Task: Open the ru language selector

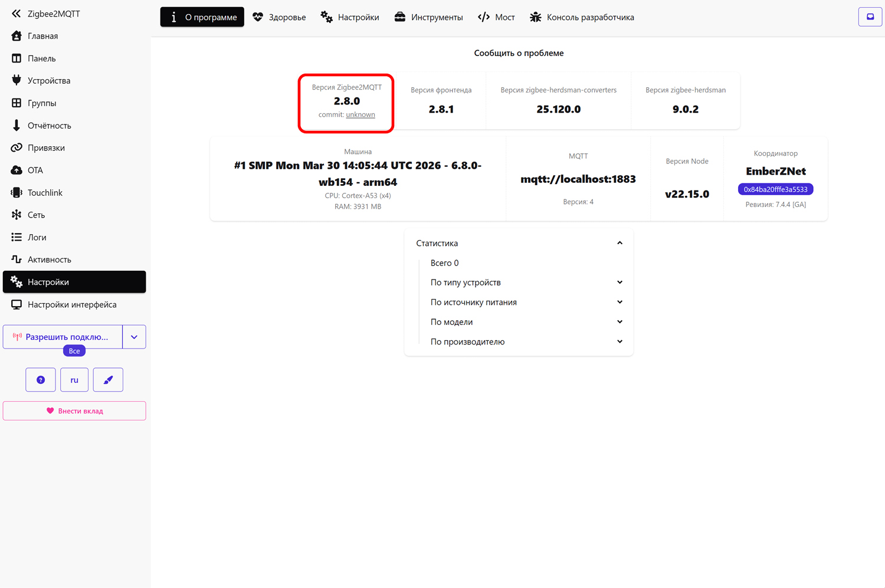Action: tap(74, 380)
